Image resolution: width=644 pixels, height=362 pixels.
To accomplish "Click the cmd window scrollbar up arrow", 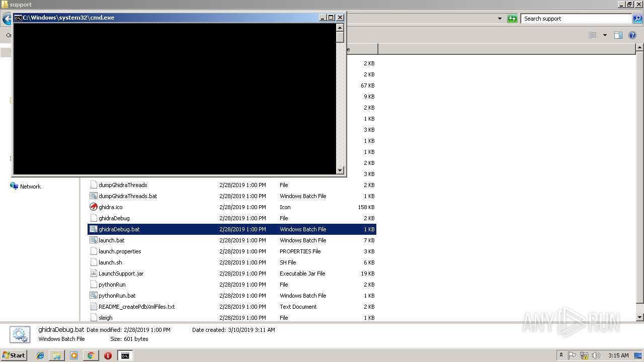I will click(340, 27).
